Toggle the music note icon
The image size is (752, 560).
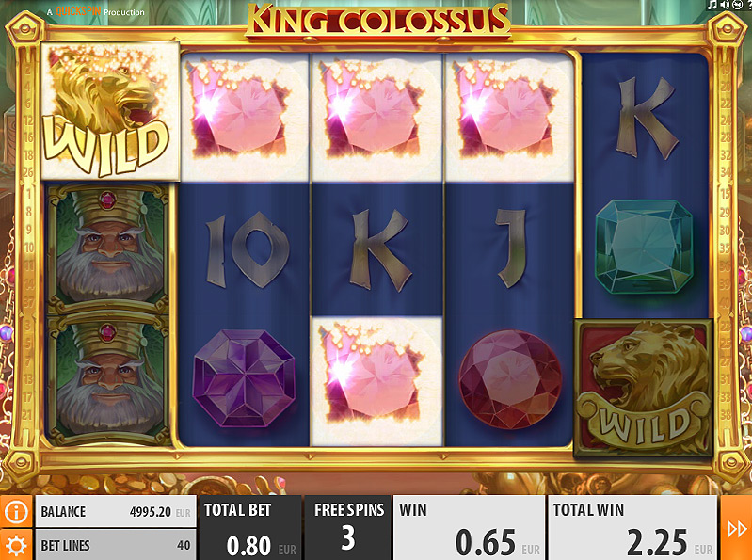coord(712,5)
